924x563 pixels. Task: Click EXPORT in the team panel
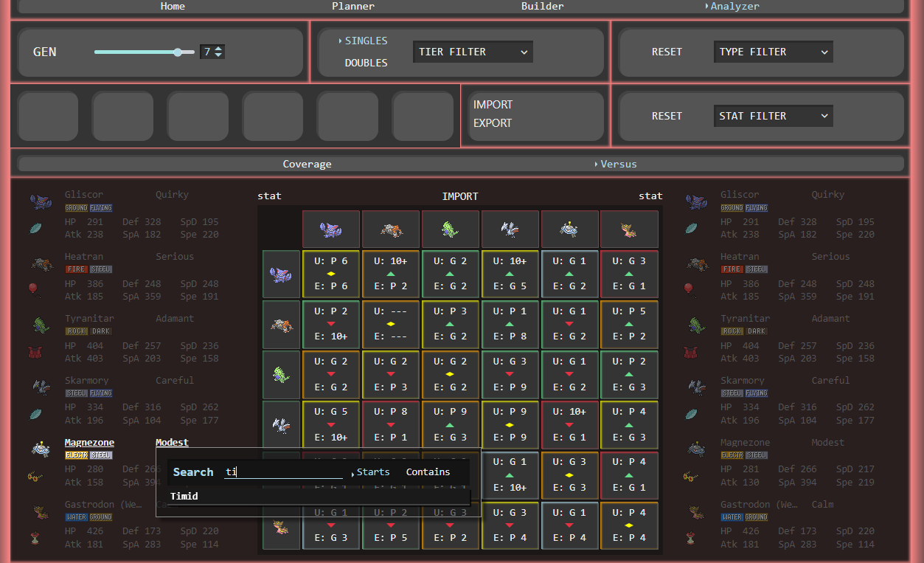pos(493,123)
